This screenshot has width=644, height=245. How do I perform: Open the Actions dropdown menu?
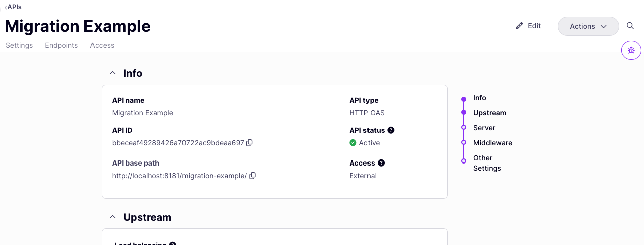(x=588, y=26)
